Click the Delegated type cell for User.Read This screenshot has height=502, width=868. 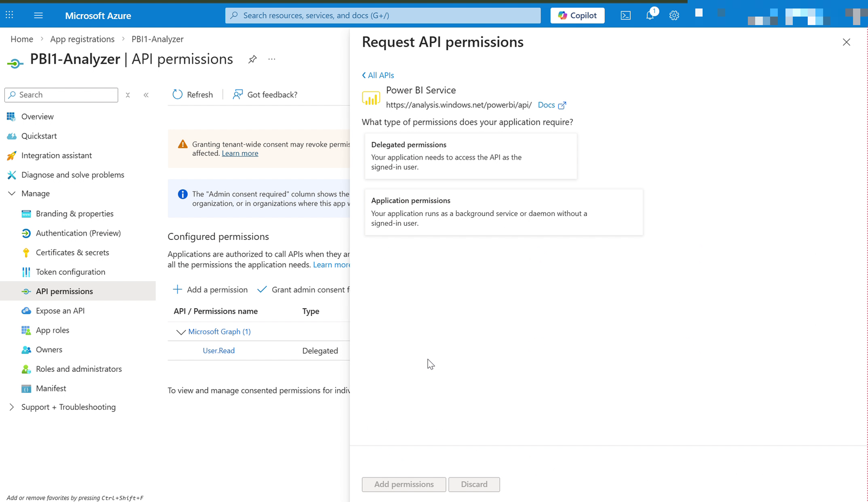320,351
